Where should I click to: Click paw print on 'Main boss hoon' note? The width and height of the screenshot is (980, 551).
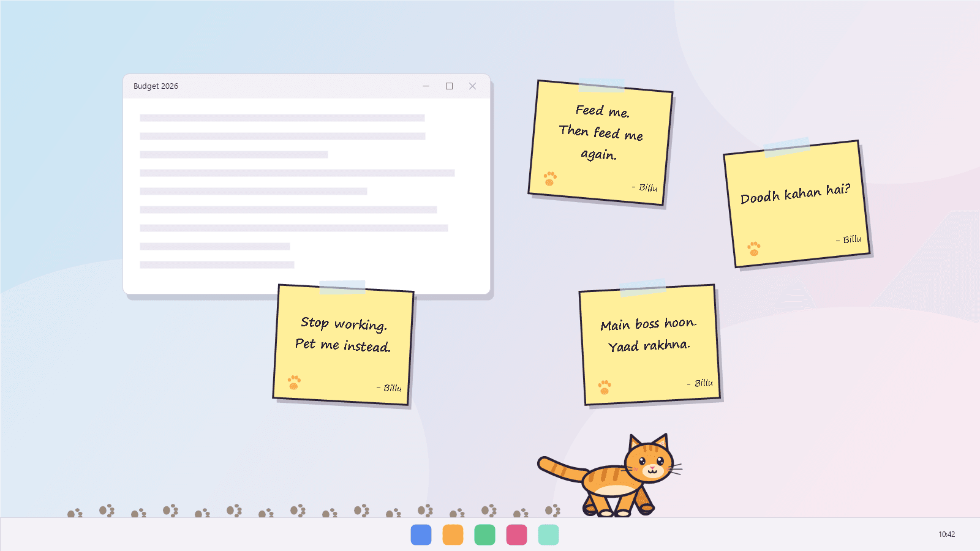(605, 387)
